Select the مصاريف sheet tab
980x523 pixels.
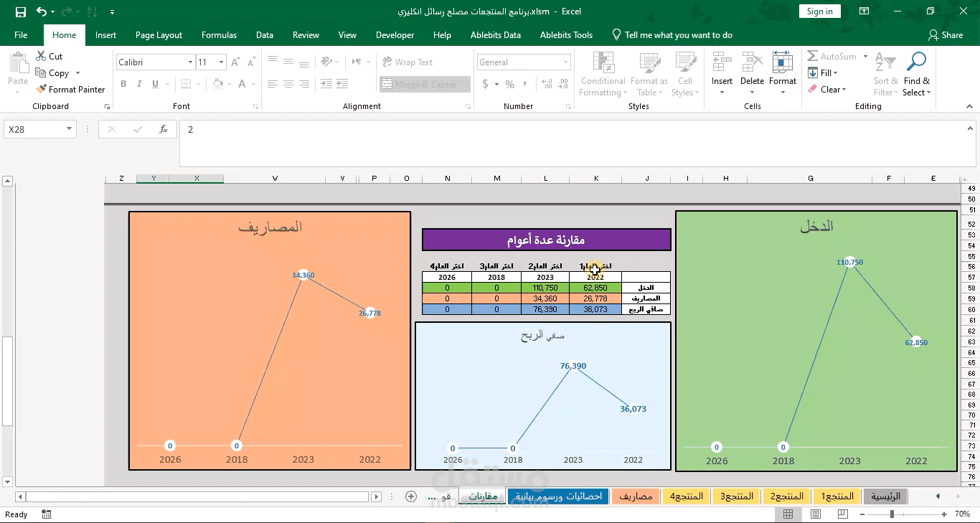click(x=636, y=496)
